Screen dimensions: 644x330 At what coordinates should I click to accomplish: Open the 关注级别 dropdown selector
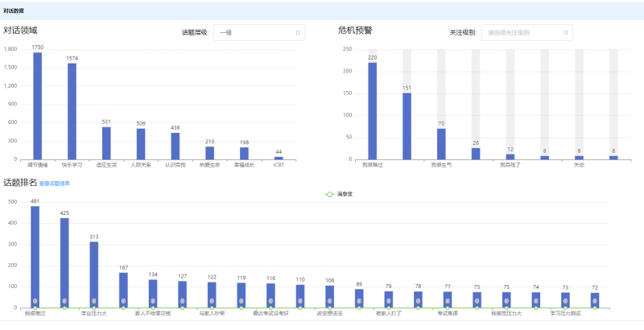(x=526, y=33)
